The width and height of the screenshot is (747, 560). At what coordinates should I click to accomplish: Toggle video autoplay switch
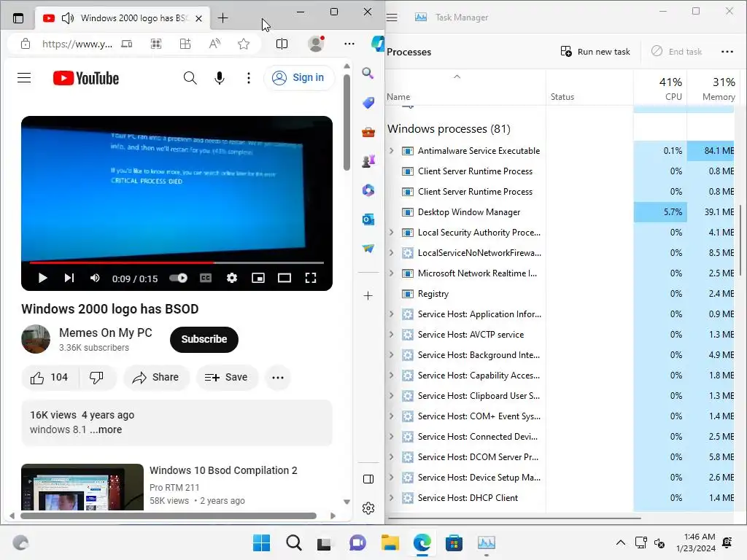click(179, 278)
